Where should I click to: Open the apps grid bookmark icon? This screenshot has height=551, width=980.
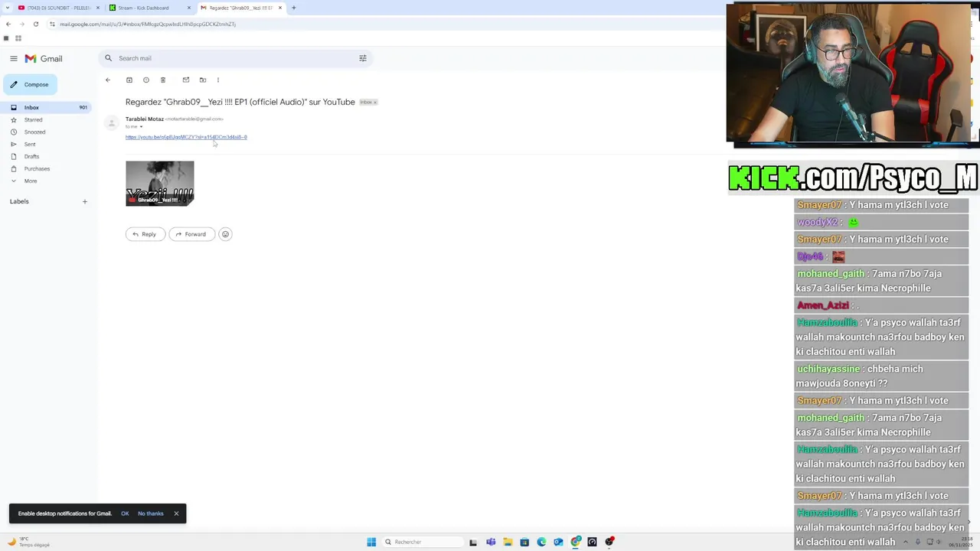point(18,37)
